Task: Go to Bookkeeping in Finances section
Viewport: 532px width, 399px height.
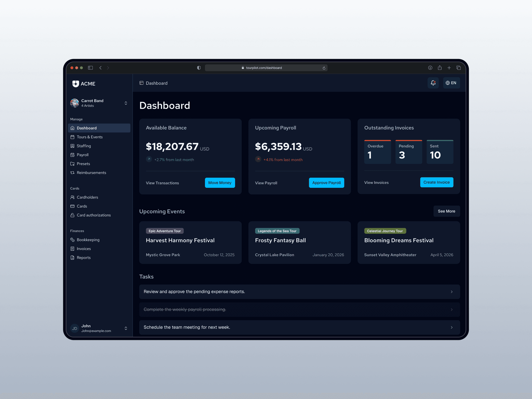Action: pos(88,240)
